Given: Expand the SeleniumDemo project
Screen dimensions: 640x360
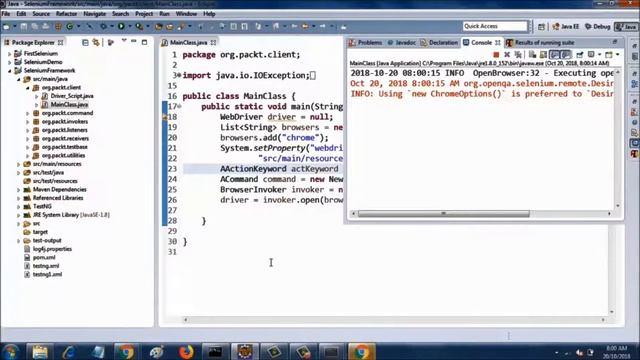Looking at the screenshot, I should pyautogui.click(x=9, y=62).
